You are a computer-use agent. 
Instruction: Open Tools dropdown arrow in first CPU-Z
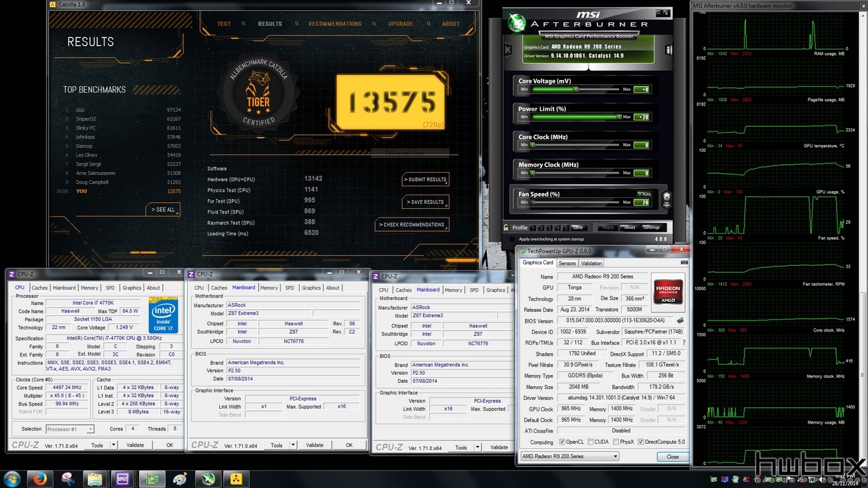pos(113,445)
